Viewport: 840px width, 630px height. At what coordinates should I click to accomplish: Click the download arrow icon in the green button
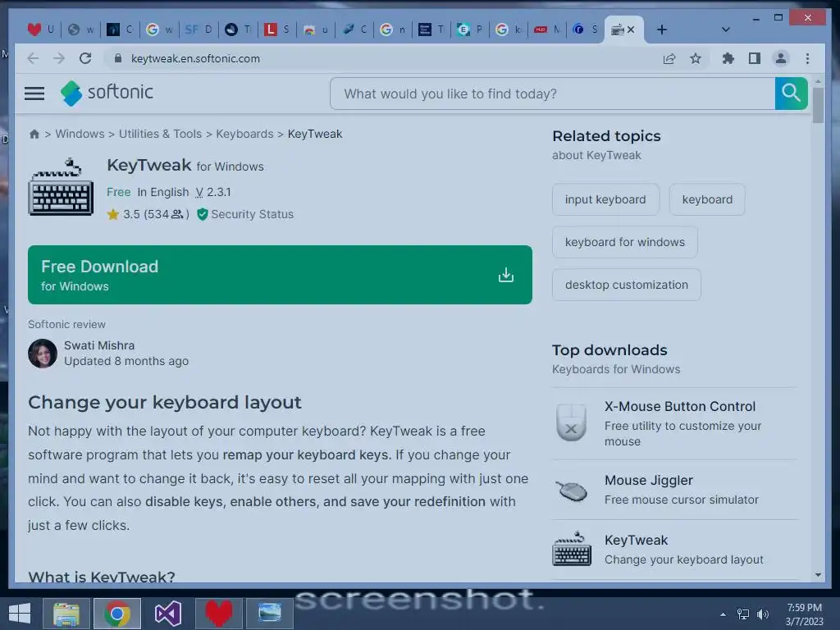click(505, 275)
